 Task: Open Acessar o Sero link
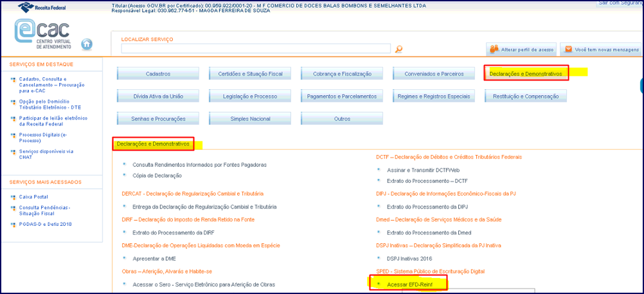[204, 284]
